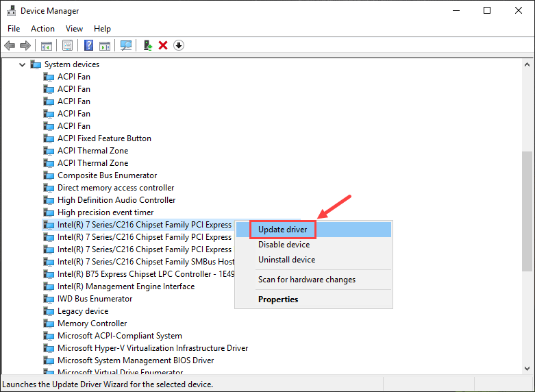
Task: Click the Scan for hardware changes toolbar icon
Action: click(126, 45)
